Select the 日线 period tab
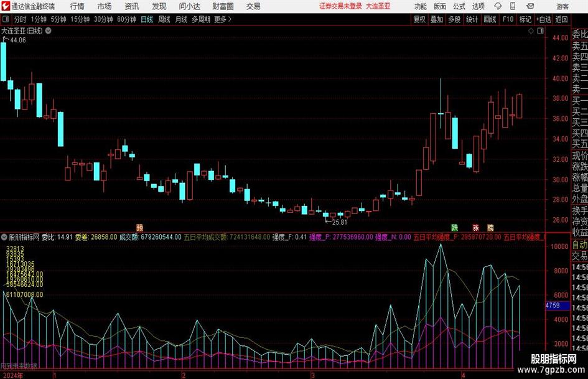This screenshot has height=379, width=588. click(147, 19)
